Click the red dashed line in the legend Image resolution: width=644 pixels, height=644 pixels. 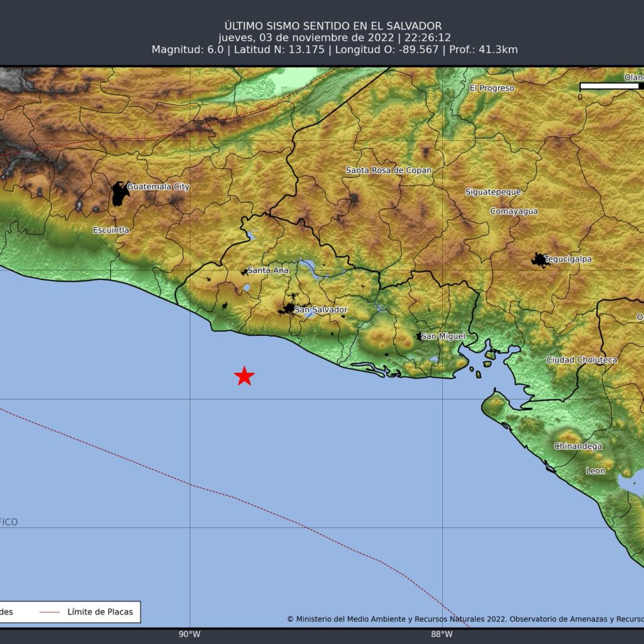(49, 611)
